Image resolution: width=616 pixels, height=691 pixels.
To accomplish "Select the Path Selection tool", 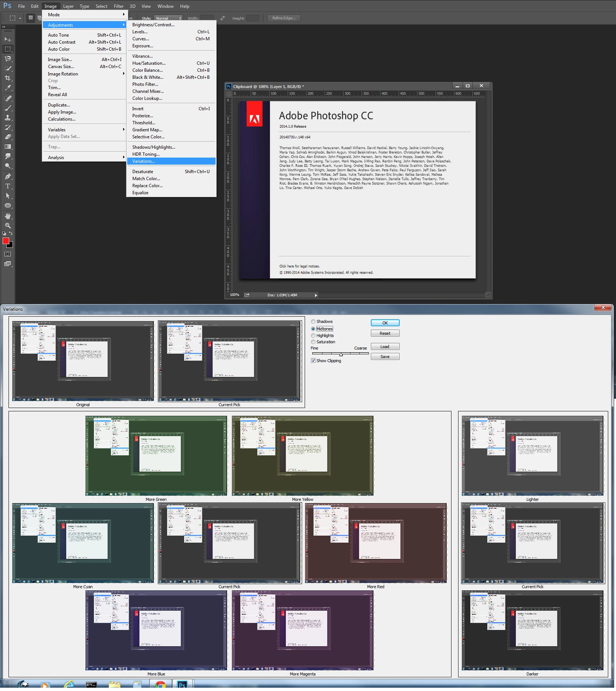I will tap(7, 196).
